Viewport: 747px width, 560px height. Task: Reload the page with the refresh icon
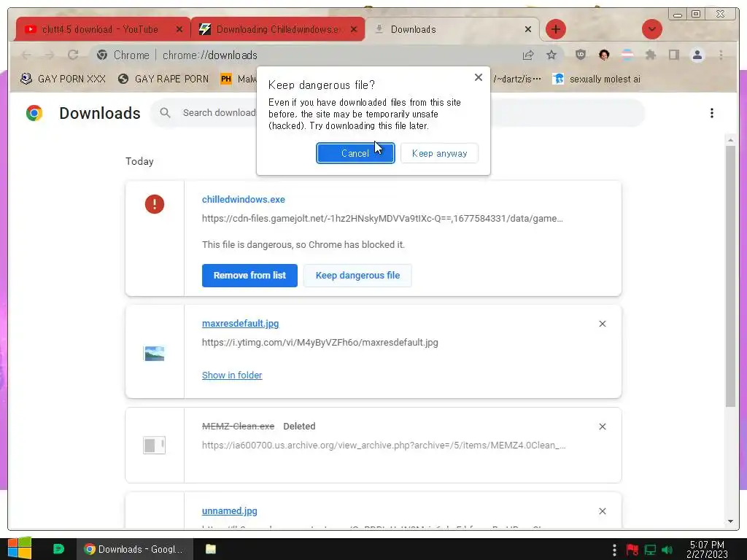(x=73, y=55)
